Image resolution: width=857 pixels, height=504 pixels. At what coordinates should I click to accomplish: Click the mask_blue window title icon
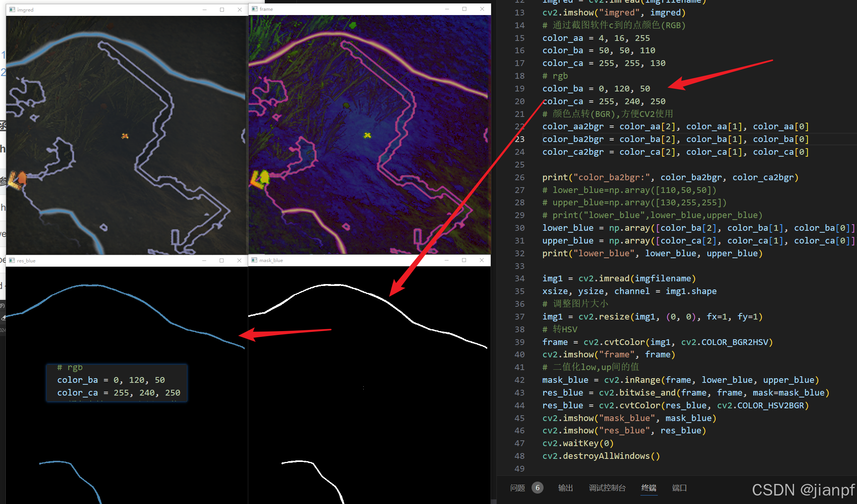click(x=254, y=260)
